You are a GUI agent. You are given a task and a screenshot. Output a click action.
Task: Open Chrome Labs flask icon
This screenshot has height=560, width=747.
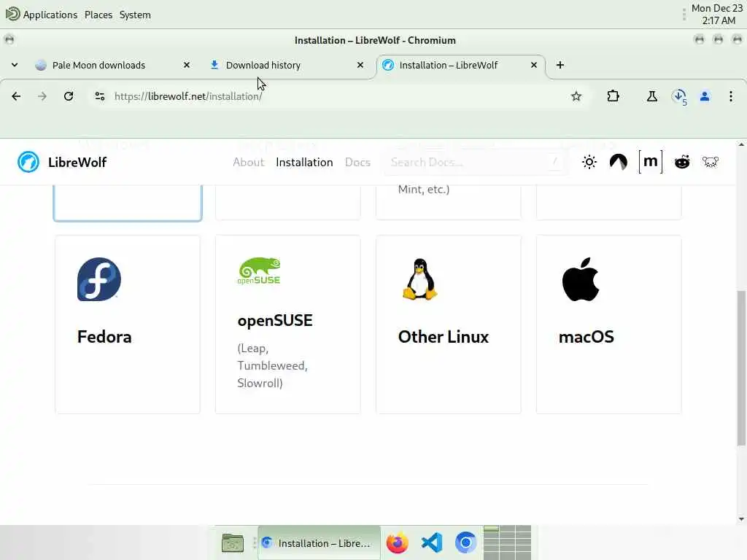coord(651,96)
